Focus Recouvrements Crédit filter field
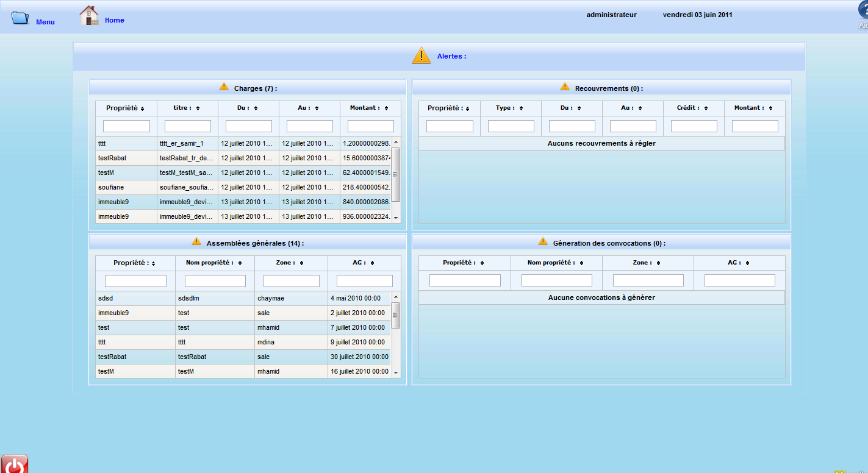The image size is (868, 473). pyautogui.click(x=694, y=126)
